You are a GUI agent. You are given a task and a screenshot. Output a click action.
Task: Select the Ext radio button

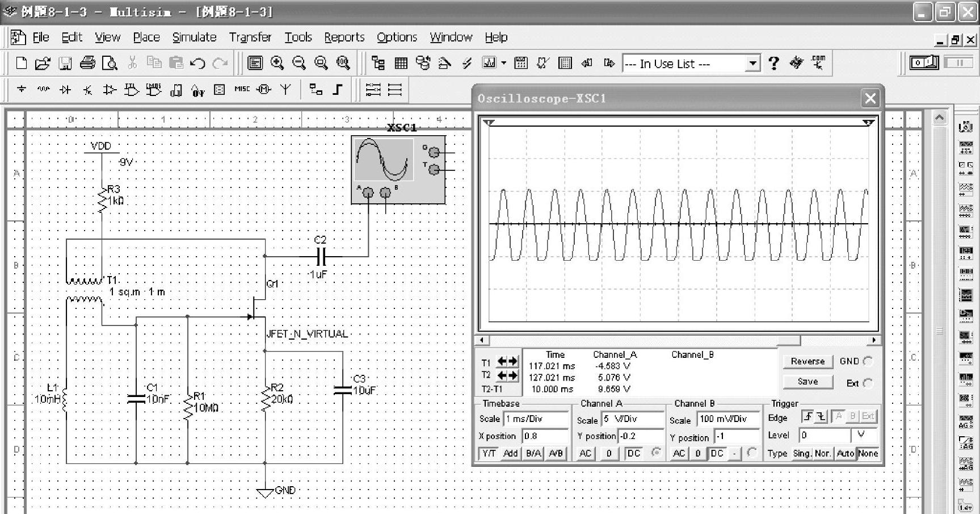click(x=868, y=383)
